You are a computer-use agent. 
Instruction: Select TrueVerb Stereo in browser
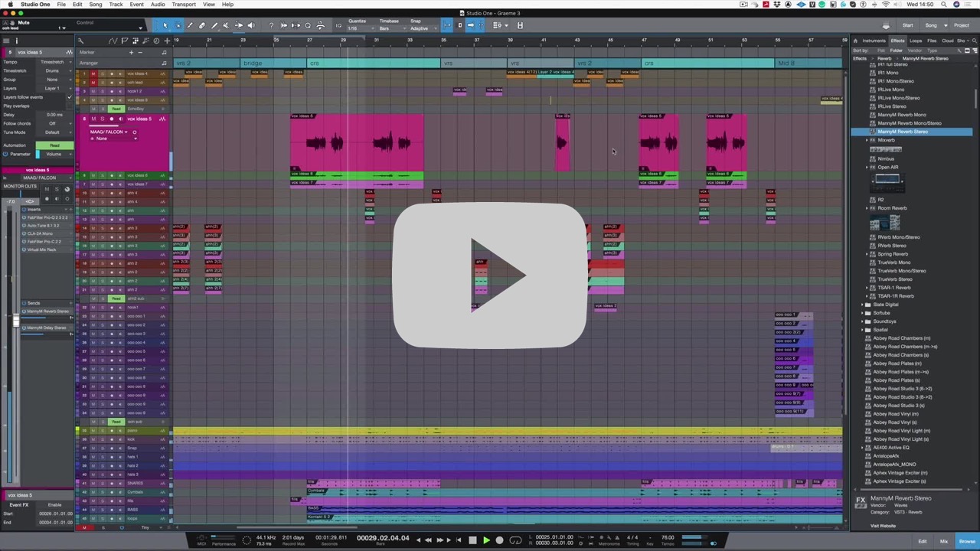895,279
